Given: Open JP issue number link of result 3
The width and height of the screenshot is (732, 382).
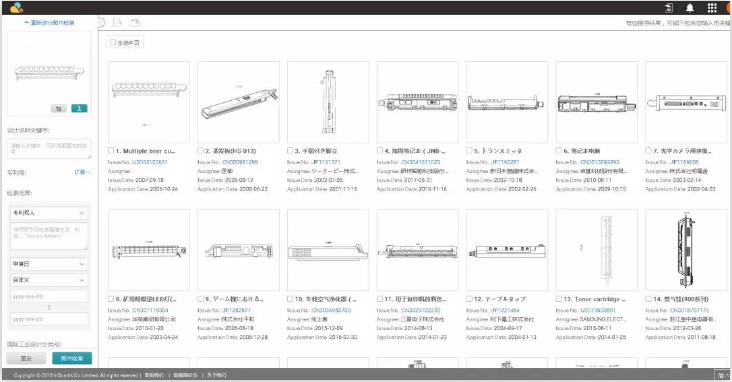Looking at the screenshot, I should point(325,162).
